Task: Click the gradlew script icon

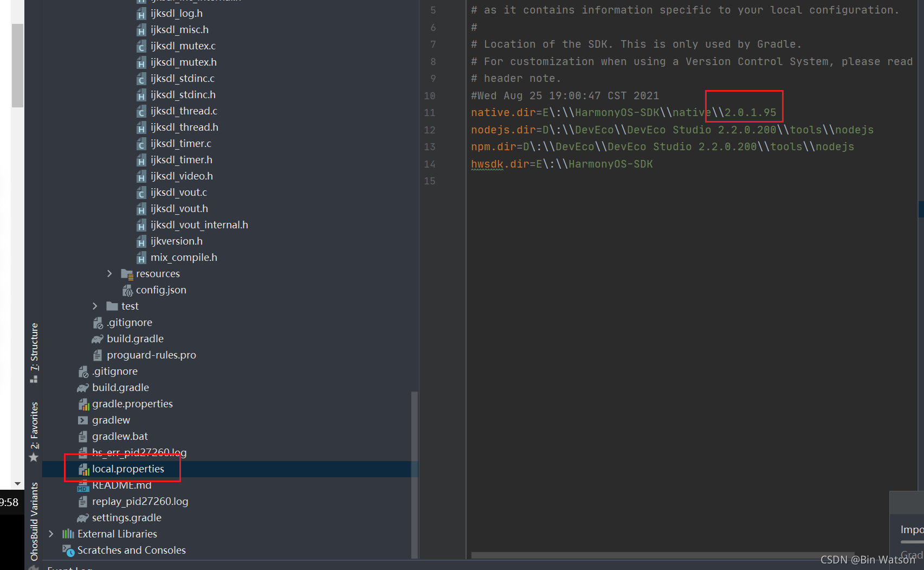Action: coord(83,420)
